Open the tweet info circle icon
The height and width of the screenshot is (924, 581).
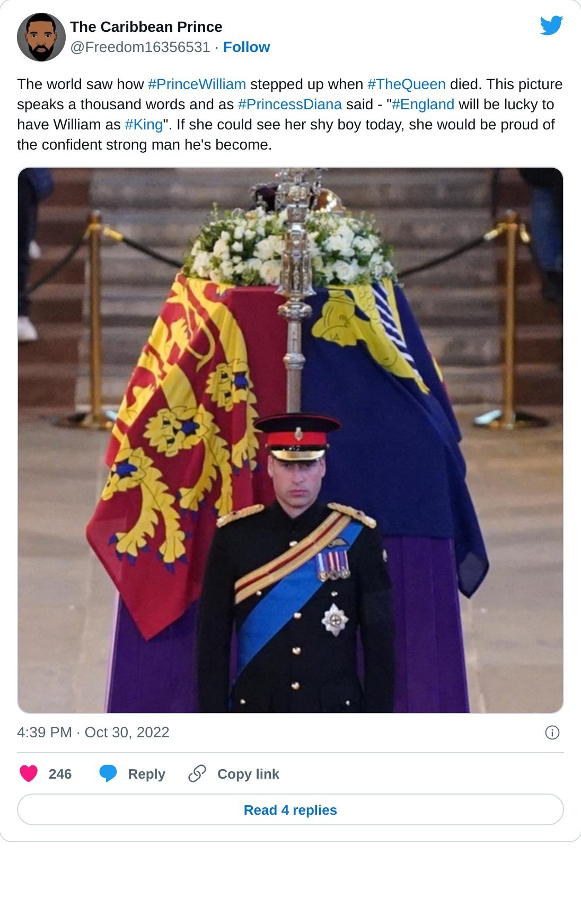coord(552,733)
